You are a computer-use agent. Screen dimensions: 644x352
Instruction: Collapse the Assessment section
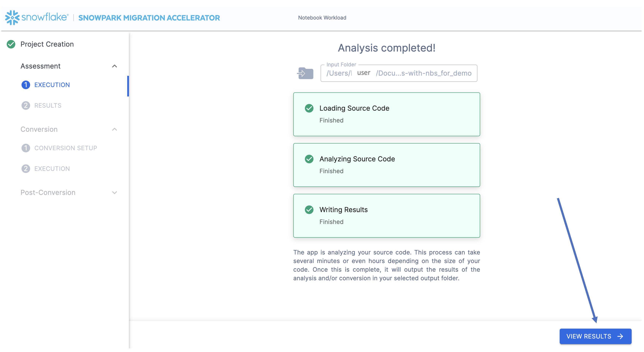click(115, 66)
